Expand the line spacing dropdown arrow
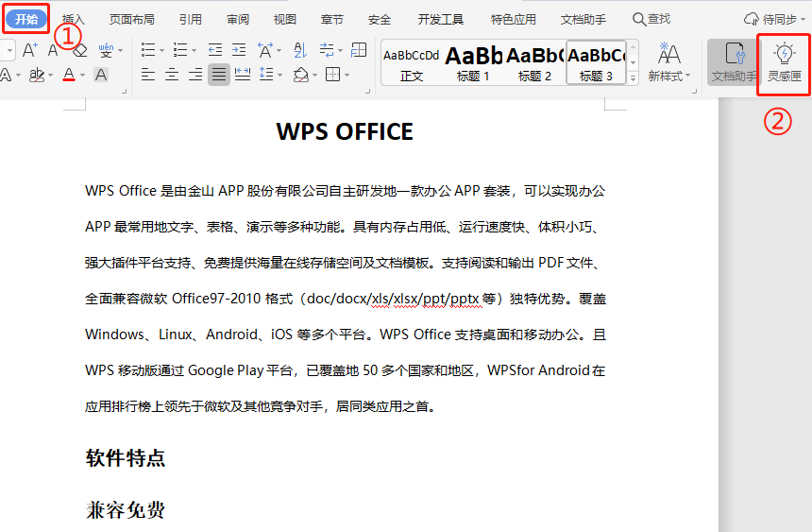 click(280, 76)
